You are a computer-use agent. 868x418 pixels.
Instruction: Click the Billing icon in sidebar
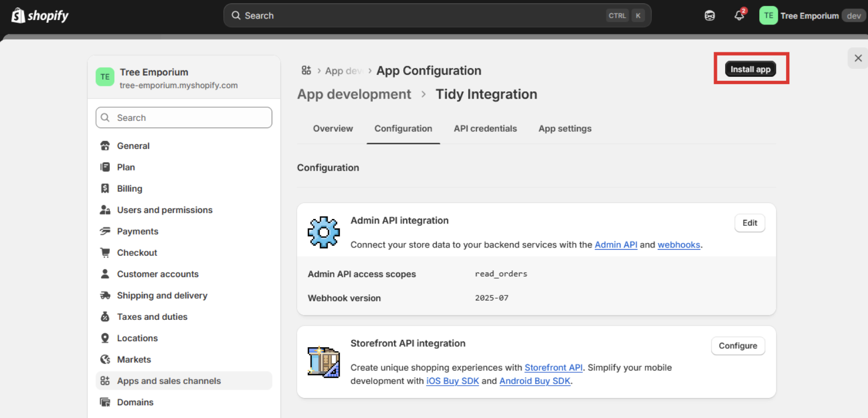pos(105,188)
